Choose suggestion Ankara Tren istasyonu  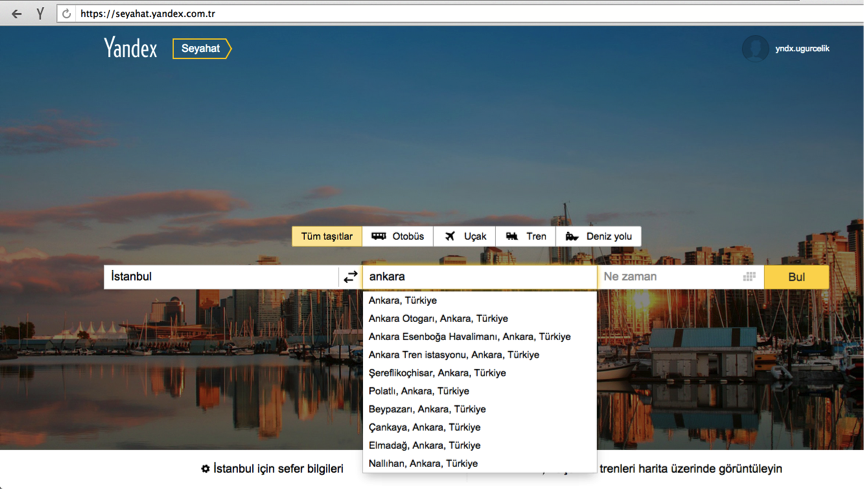pos(479,355)
